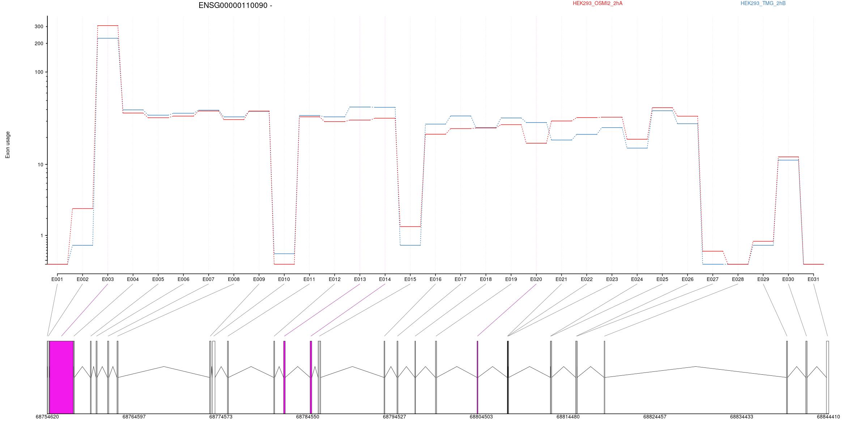Select exon label E005

coord(158,279)
